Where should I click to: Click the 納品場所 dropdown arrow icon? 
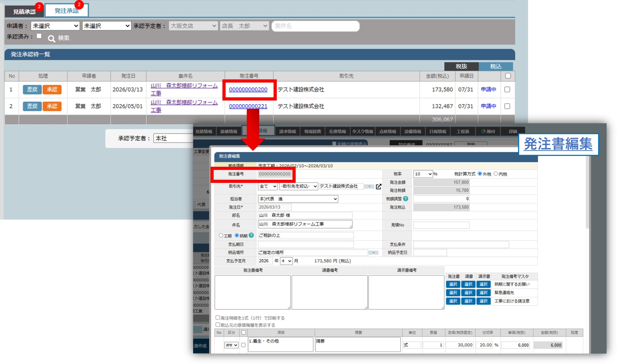[373, 252]
